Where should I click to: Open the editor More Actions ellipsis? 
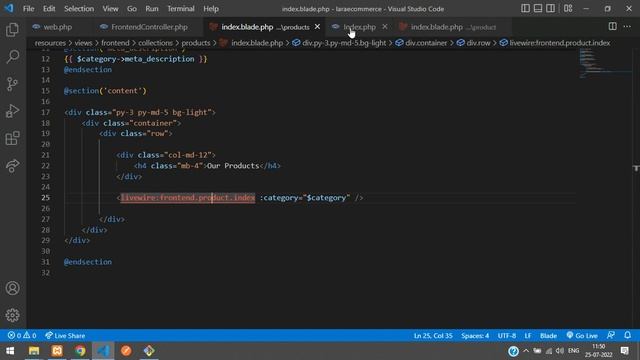click(x=627, y=27)
